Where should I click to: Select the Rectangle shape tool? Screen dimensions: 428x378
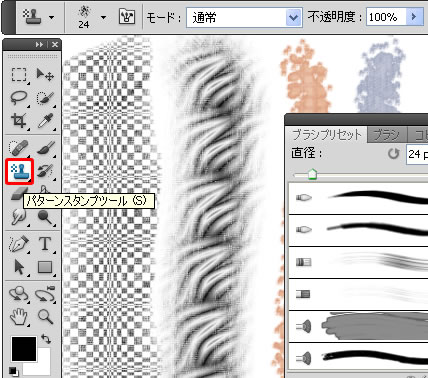click(45, 267)
